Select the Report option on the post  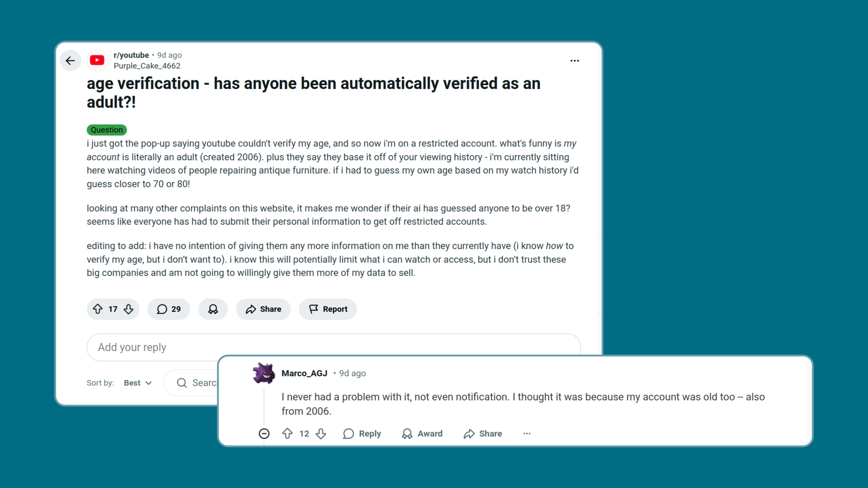327,309
